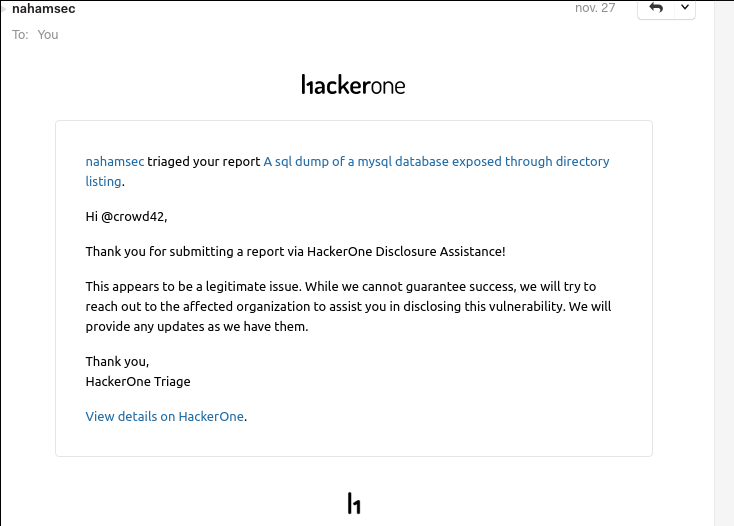This screenshot has width=734, height=526.
Task: Expand the more actions dropdown beside reply
Action: 685,8
